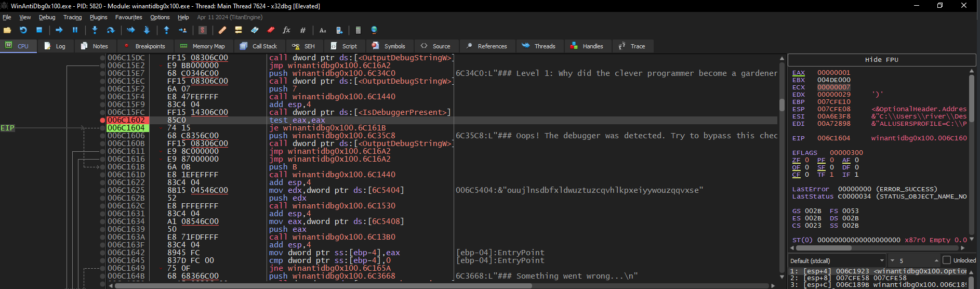Pause execution with the pause icon
The height and width of the screenshot is (289, 980).
pos(75,30)
